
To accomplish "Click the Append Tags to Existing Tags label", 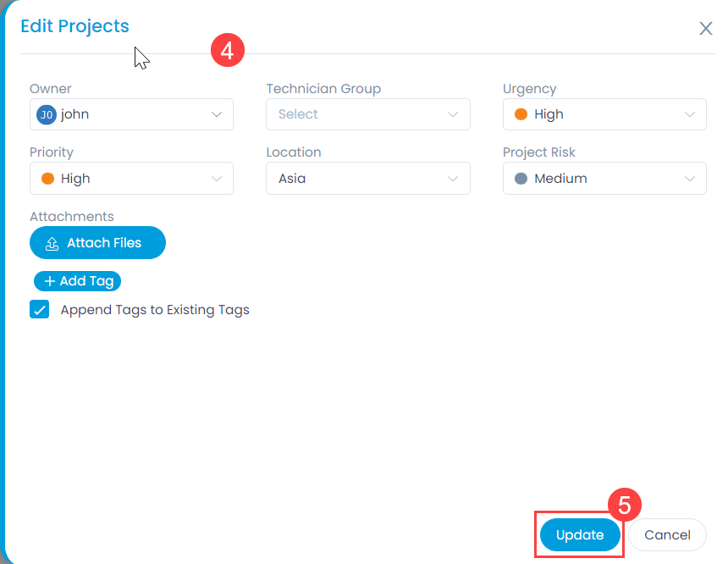I will click(x=155, y=310).
